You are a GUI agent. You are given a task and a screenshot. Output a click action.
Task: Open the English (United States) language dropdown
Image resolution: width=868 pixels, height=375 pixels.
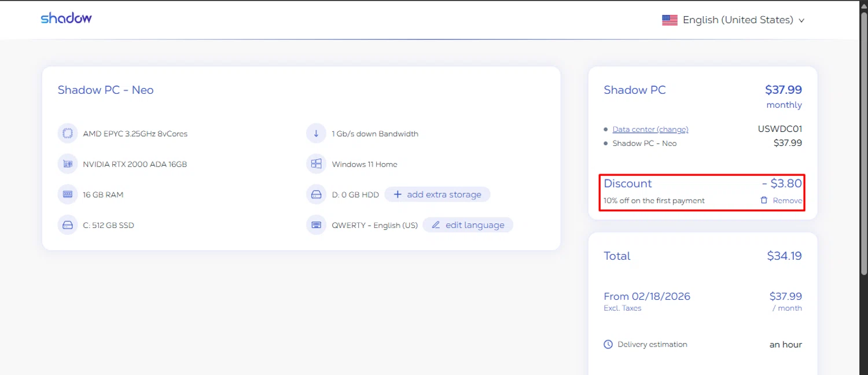pyautogui.click(x=737, y=20)
